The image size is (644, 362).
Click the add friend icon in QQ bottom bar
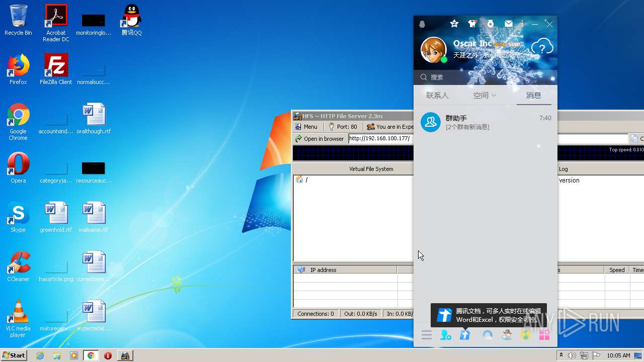point(446,335)
